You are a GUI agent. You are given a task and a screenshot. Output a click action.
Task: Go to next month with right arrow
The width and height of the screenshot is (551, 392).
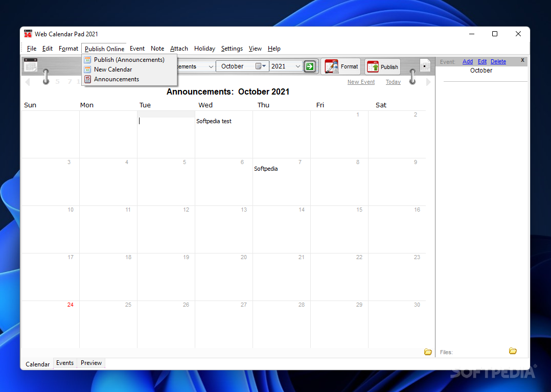click(x=428, y=82)
